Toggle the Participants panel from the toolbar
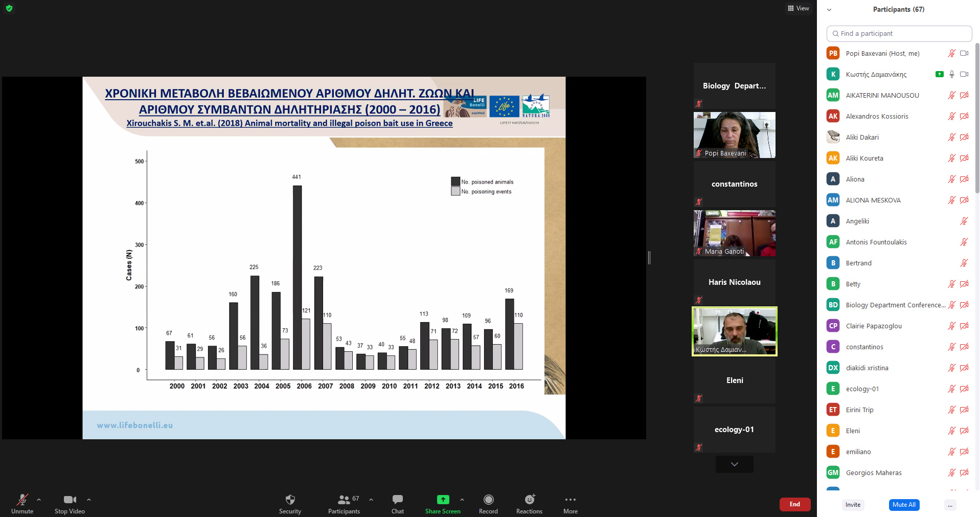 (x=344, y=503)
